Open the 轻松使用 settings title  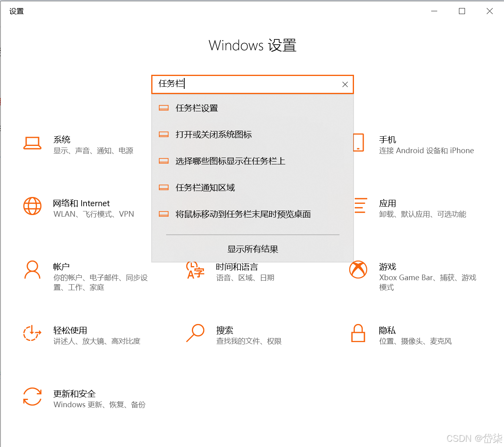click(x=70, y=330)
